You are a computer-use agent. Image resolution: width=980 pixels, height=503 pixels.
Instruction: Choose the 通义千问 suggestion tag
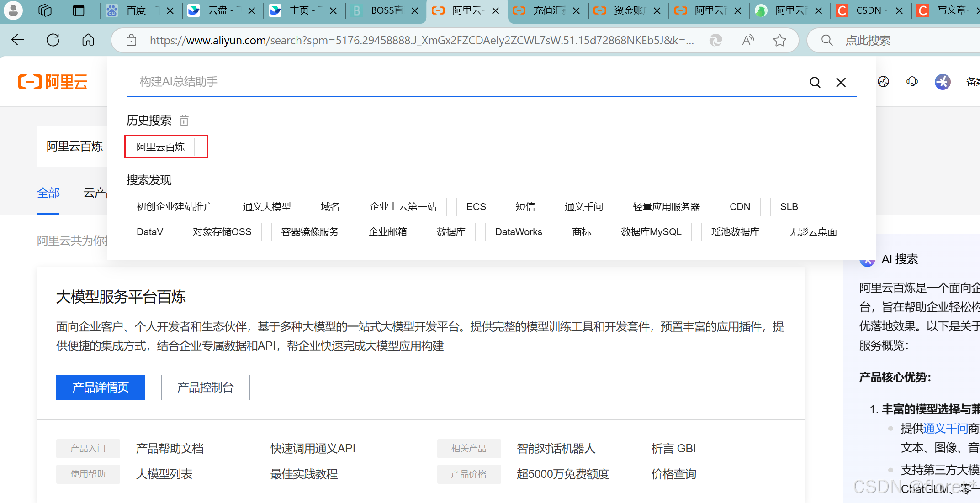tap(583, 207)
